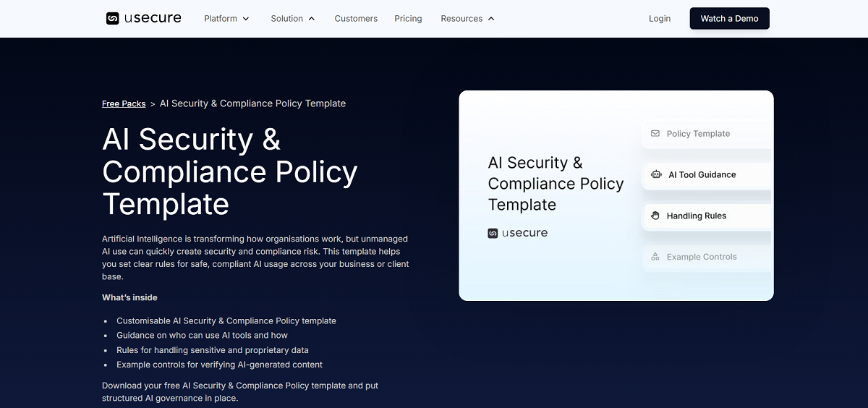The height and width of the screenshot is (408, 868).
Task: Expand the Platform dropdown chevron
Action: 246,19
